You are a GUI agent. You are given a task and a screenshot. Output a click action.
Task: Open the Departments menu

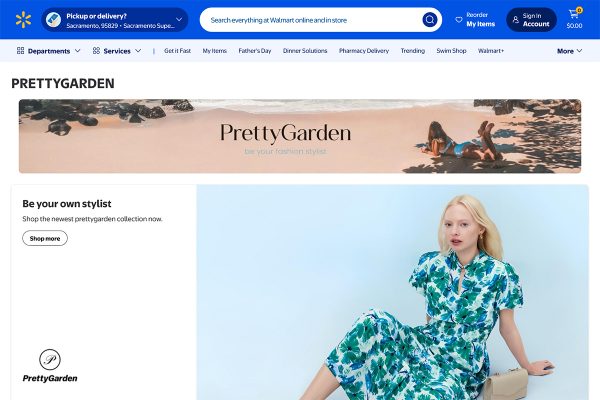click(49, 51)
